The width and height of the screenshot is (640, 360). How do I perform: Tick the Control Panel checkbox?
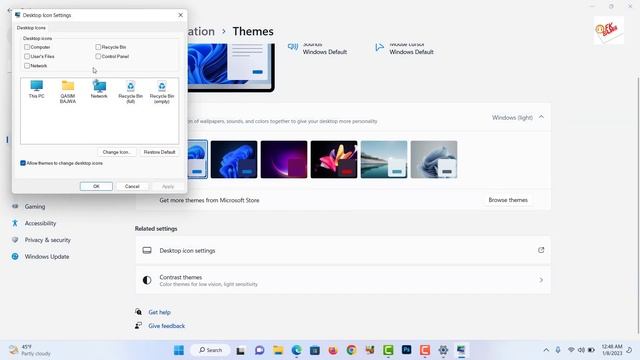click(98, 56)
